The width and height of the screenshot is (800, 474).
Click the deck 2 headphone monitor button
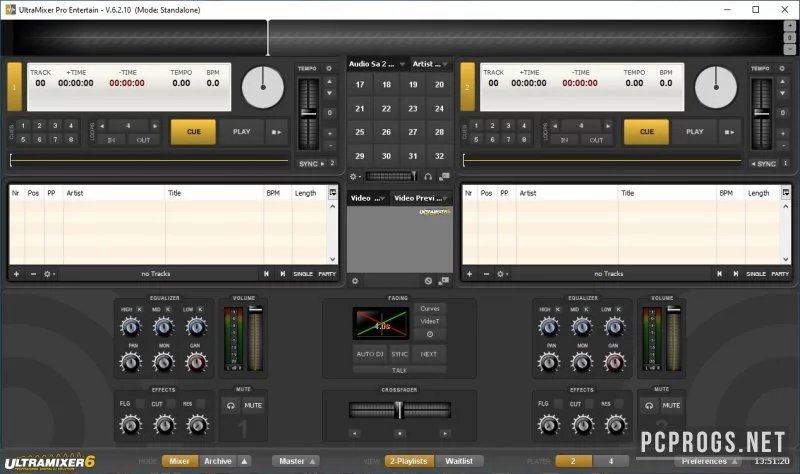649,406
